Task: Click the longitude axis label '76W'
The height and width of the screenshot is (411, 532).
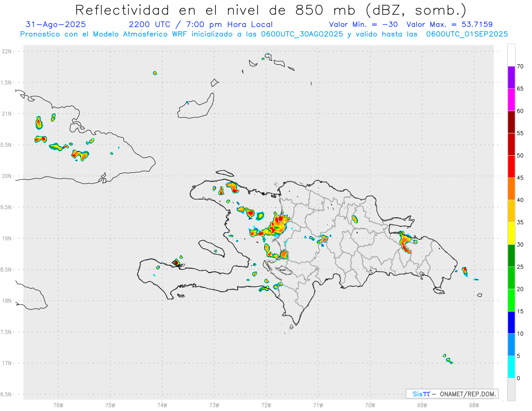Action: tap(58, 405)
